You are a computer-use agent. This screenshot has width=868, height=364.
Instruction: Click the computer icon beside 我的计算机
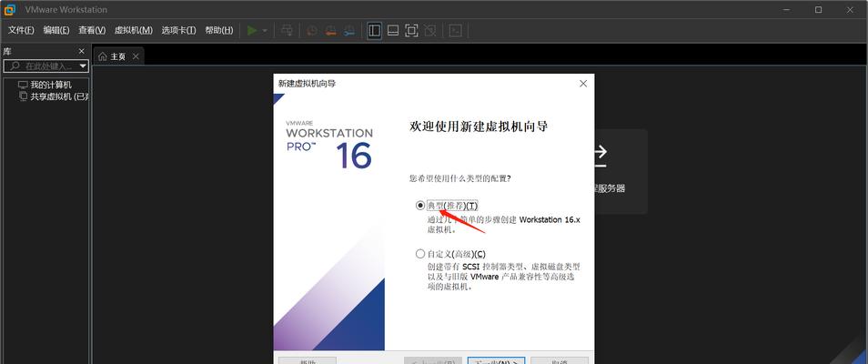coord(23,85)
